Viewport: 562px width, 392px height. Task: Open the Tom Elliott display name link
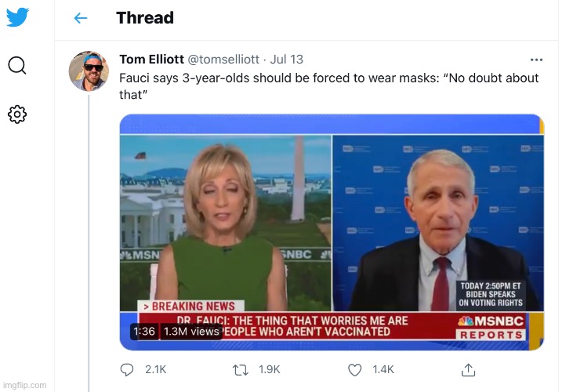point(151,60)
